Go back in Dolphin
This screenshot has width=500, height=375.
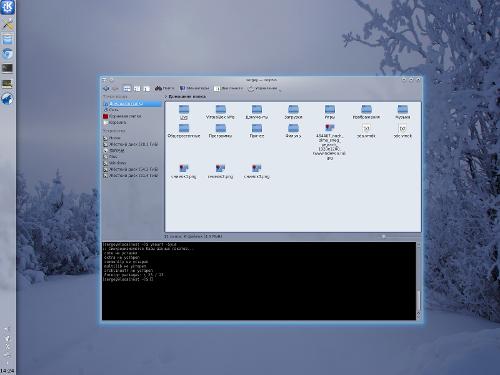[x=106, y=89]
